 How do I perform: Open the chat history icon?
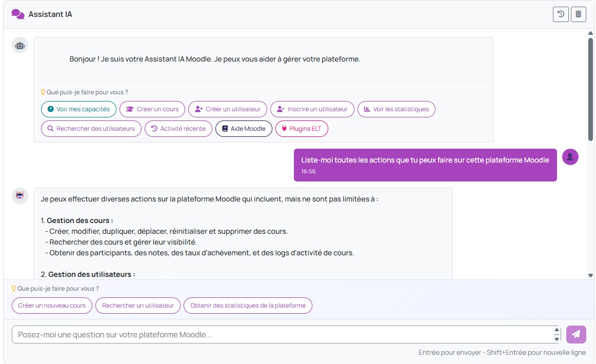pos(561,14)
